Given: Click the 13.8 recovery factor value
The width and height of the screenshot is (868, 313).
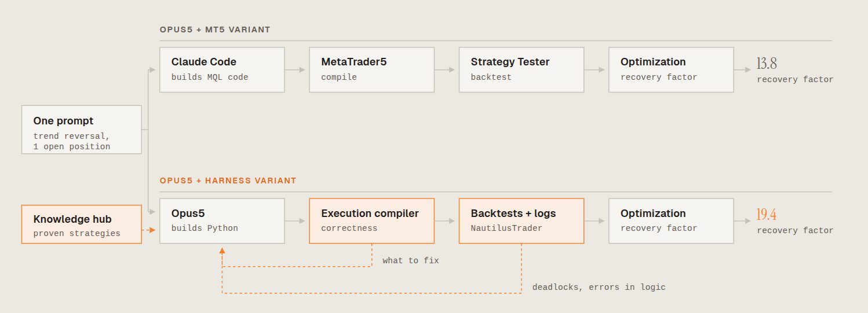Looking at the screenshot, I should coord(767,64).
